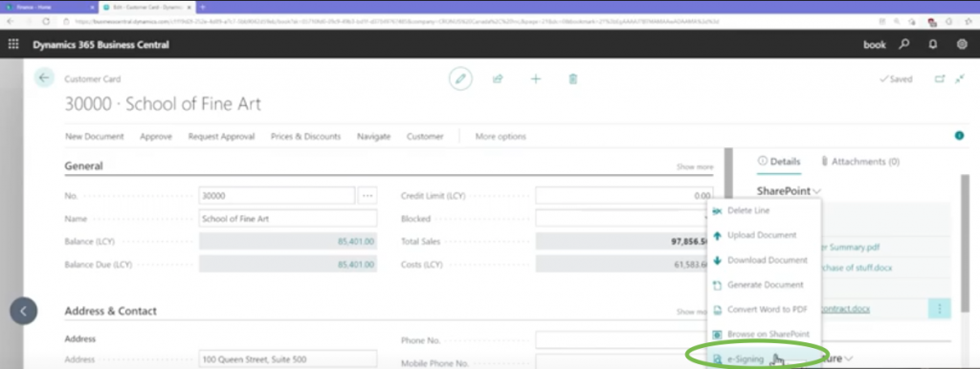The image size is (980, 369).
Task: Close the Finance - Home browser tab
Action: [x=93, y=7]
